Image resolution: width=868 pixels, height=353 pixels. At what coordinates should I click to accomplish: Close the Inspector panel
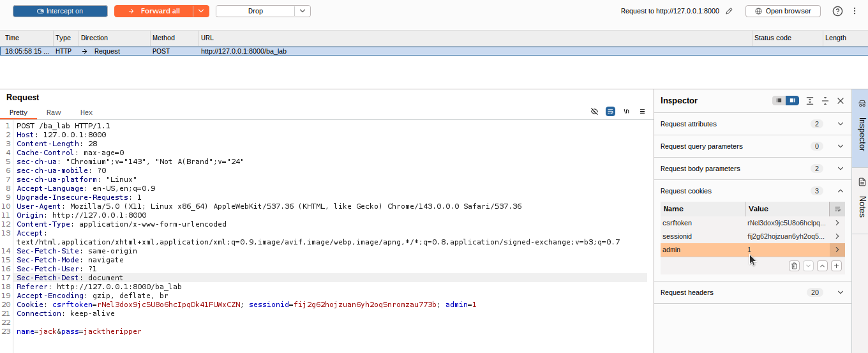841,101
